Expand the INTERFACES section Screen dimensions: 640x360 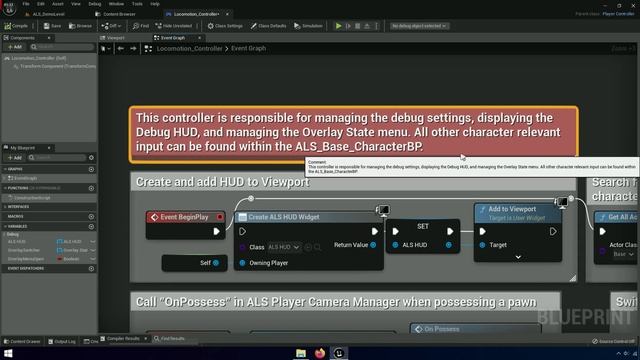click(5, 207)
